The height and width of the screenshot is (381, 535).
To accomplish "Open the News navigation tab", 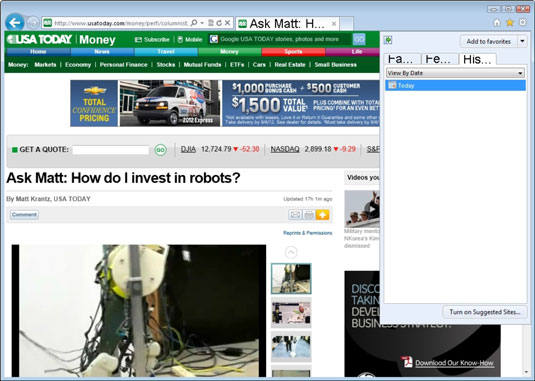I will pyautogui.click(x=102, y=52).
